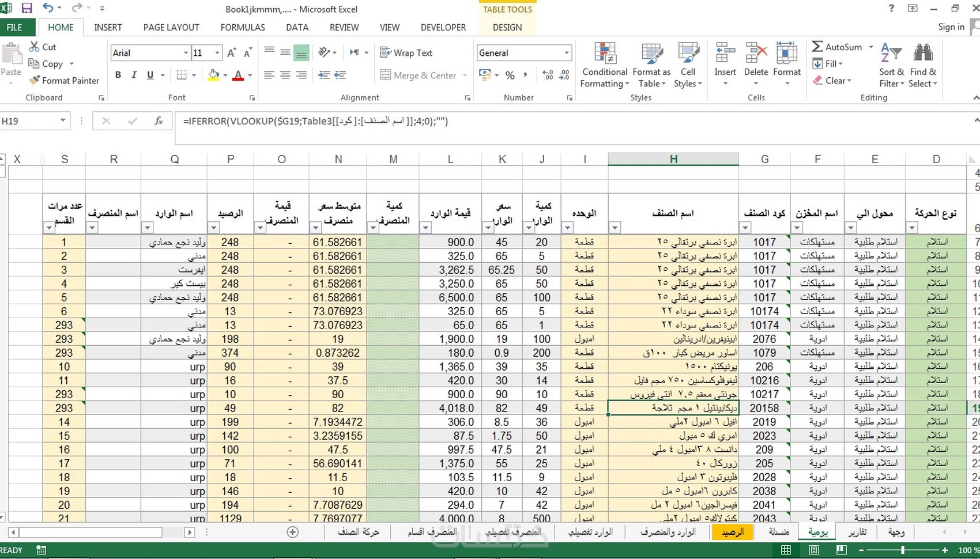Viewport: 980px width, 559px height.
Task: Switch to the الرصيد sheet tab
Action: pyautogui.click(x=732, y=532)
